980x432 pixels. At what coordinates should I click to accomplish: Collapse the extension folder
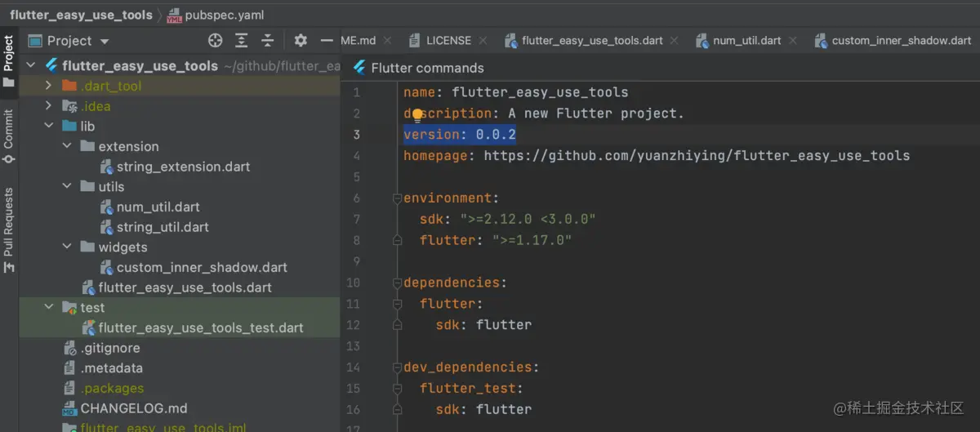(67, 146)
